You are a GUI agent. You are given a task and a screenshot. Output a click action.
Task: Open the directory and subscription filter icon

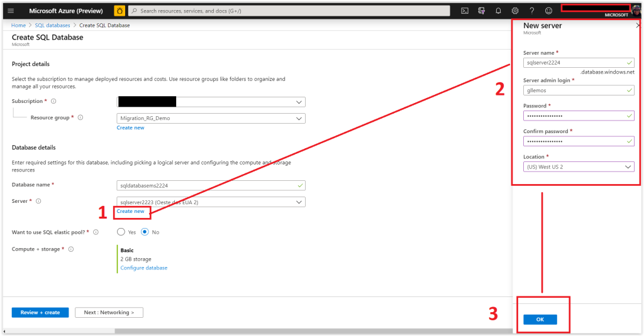[x=481, y=11]
